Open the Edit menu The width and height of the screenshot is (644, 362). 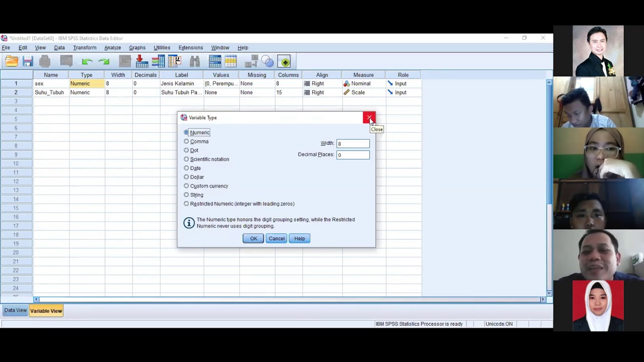point(23,48)
